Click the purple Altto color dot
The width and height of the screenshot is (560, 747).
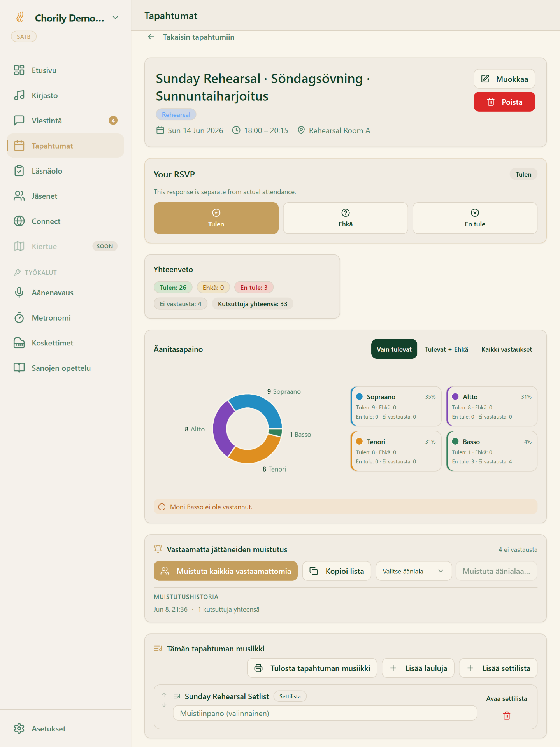point(455,396)
